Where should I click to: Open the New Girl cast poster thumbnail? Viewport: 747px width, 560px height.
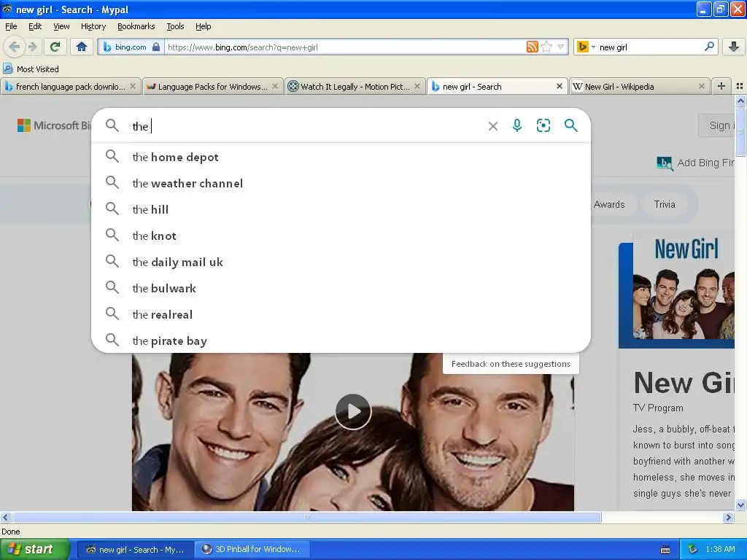(x=683, y=287)
